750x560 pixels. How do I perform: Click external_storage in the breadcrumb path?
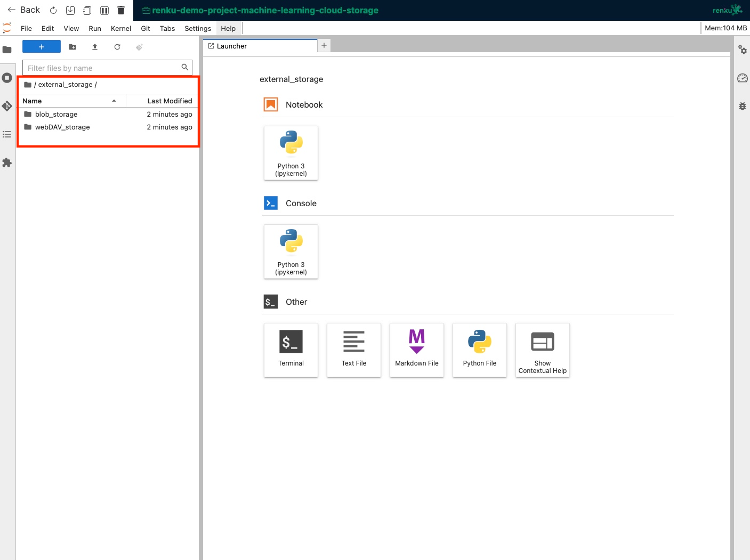pos(65,85)
